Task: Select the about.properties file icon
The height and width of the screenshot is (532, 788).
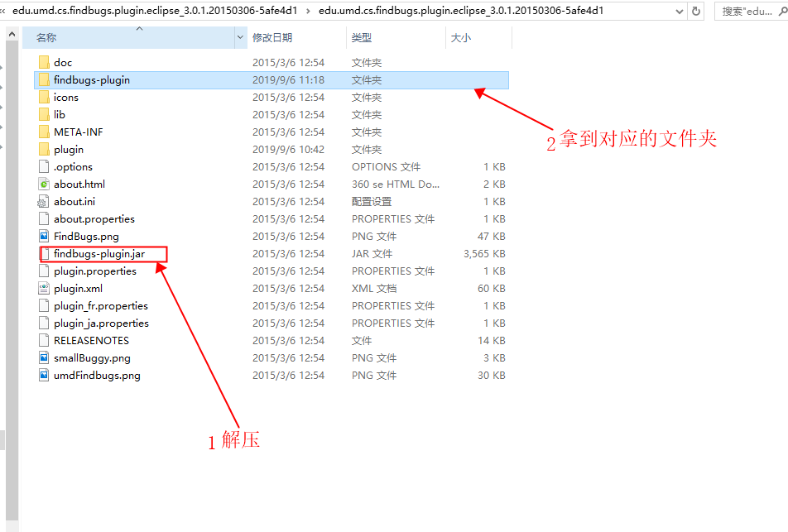Action: point(44,219)
